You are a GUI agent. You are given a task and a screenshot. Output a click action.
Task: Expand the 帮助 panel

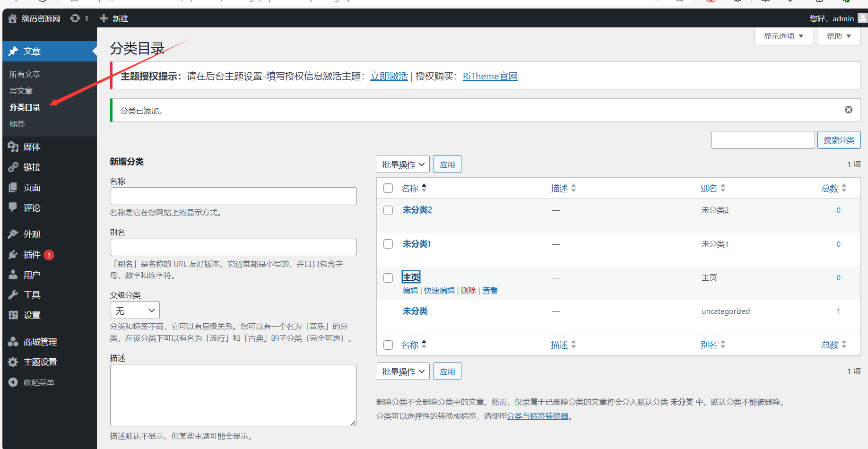coord(839,36)
